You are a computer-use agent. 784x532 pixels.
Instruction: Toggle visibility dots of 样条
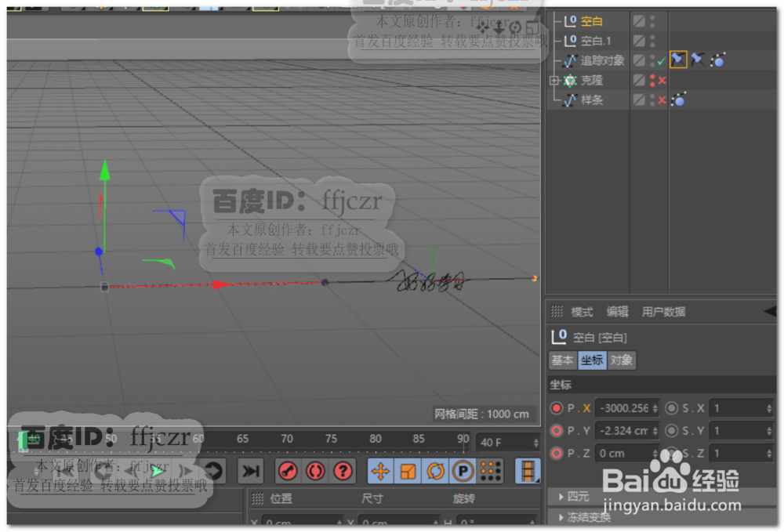coord(652,100)
